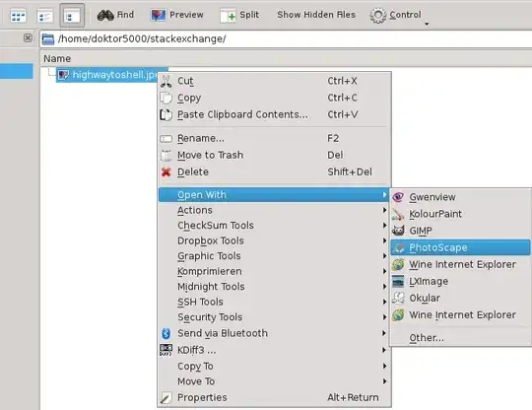Expand the CheckSum Tools submenu
The width and height of the screenshot is (532, 410).
(274, 226)
